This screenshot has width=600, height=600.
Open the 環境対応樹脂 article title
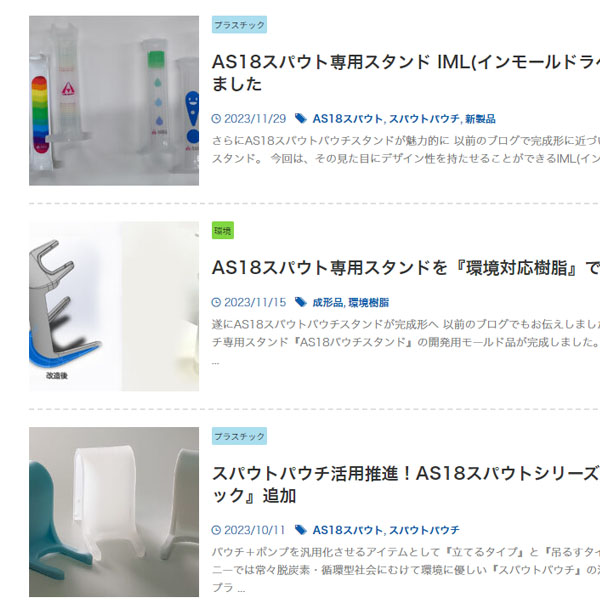pyautogui.click(x=406, y=267)
